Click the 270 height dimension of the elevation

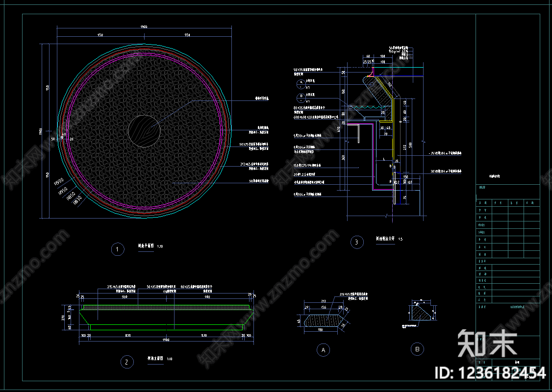pos(64,318)
